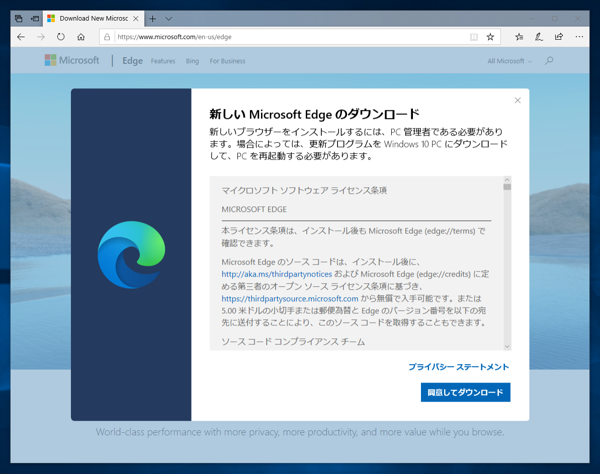The image size is (600, 474).
Task: Add page to favorites with star icon
Action: click(x=490, y=37)
